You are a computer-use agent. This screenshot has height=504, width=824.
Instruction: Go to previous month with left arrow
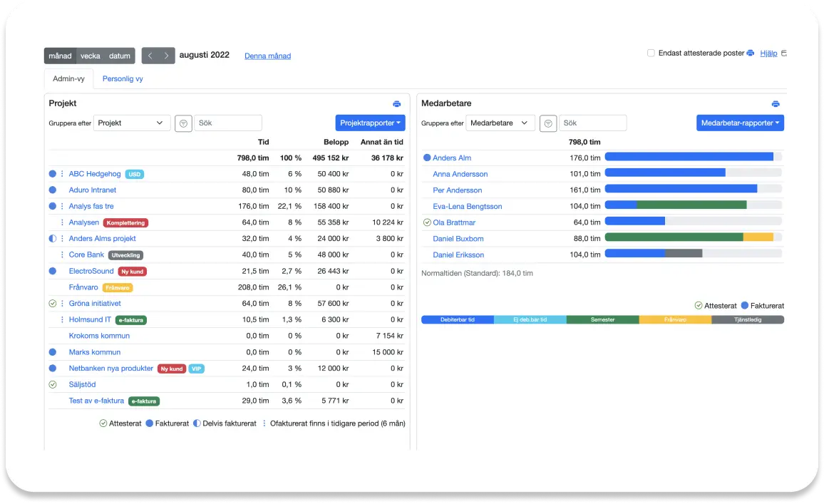150,56
